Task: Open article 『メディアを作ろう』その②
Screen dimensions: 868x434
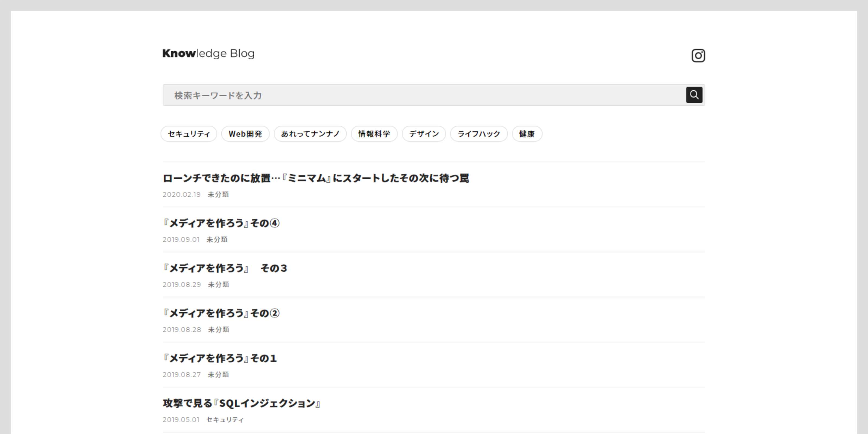Action: click(221, 313)
